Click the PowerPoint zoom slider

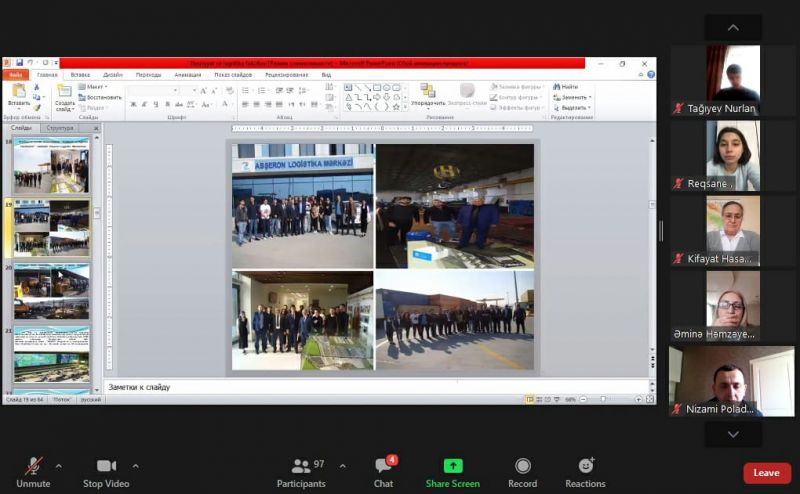602,399
